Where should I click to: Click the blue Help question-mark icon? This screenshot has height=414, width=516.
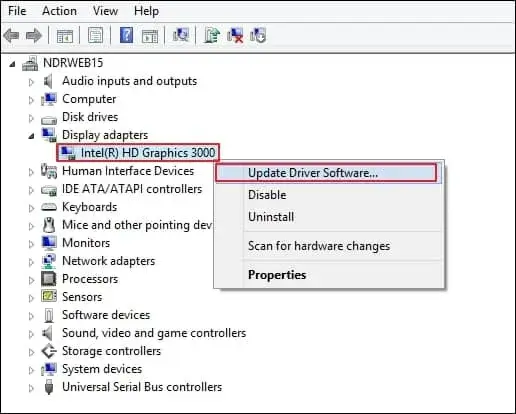[126, 35]
